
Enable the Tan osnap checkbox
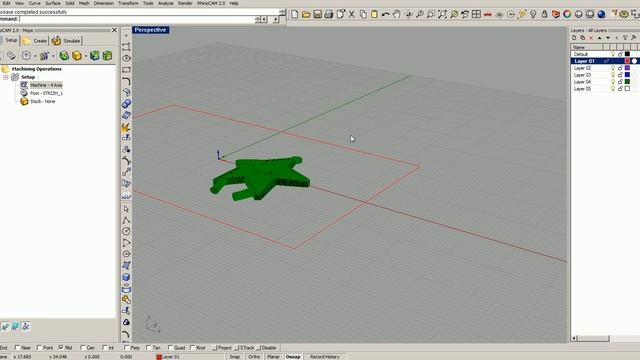149,348
